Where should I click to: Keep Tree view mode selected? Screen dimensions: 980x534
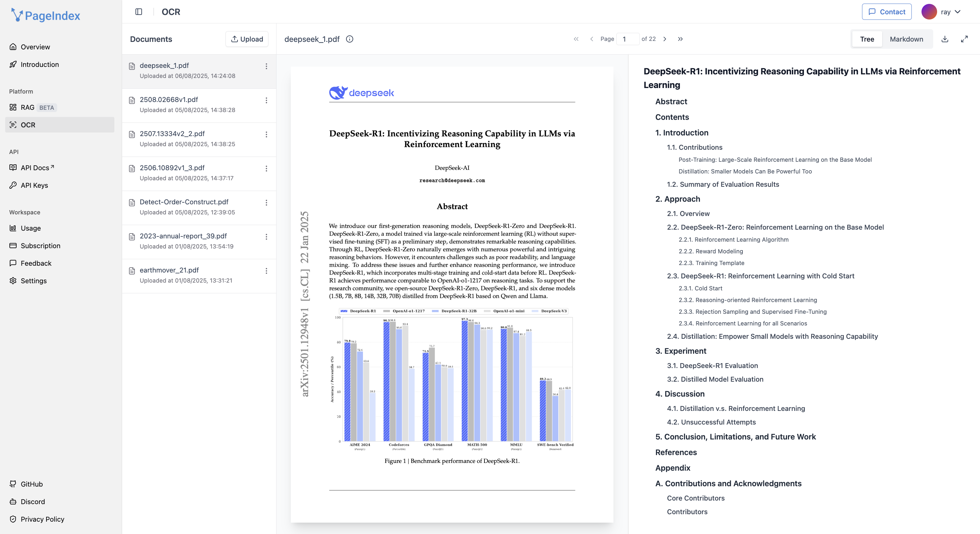867,39
